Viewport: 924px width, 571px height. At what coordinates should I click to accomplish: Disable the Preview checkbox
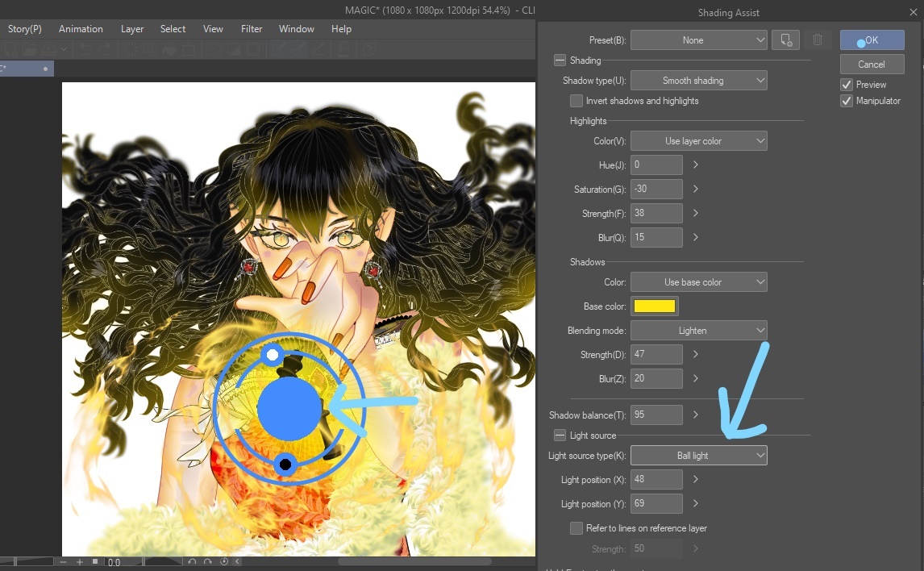pos(846,84)
